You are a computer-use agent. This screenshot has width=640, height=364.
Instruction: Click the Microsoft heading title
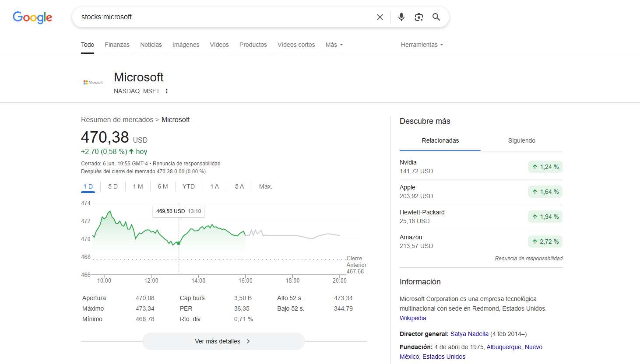coord(139,77)
